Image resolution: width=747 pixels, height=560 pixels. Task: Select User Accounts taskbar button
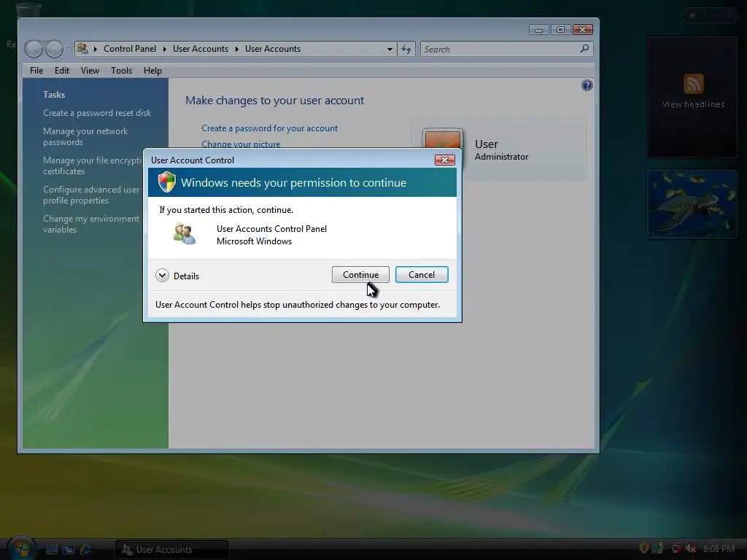(172, 550)
